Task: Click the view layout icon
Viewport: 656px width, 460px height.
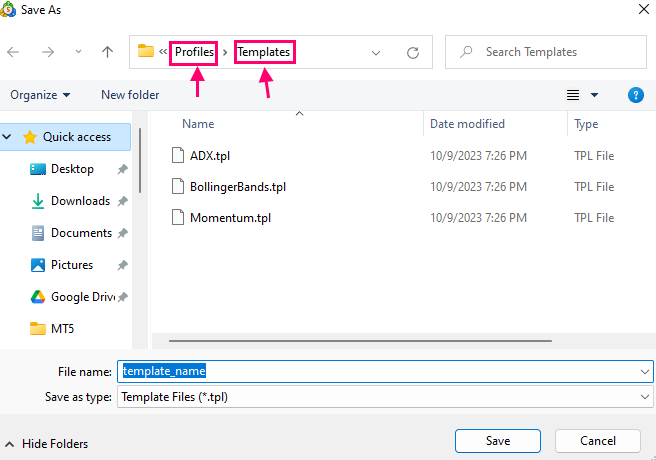Action: pyautogui.click(x=574, y=95)
